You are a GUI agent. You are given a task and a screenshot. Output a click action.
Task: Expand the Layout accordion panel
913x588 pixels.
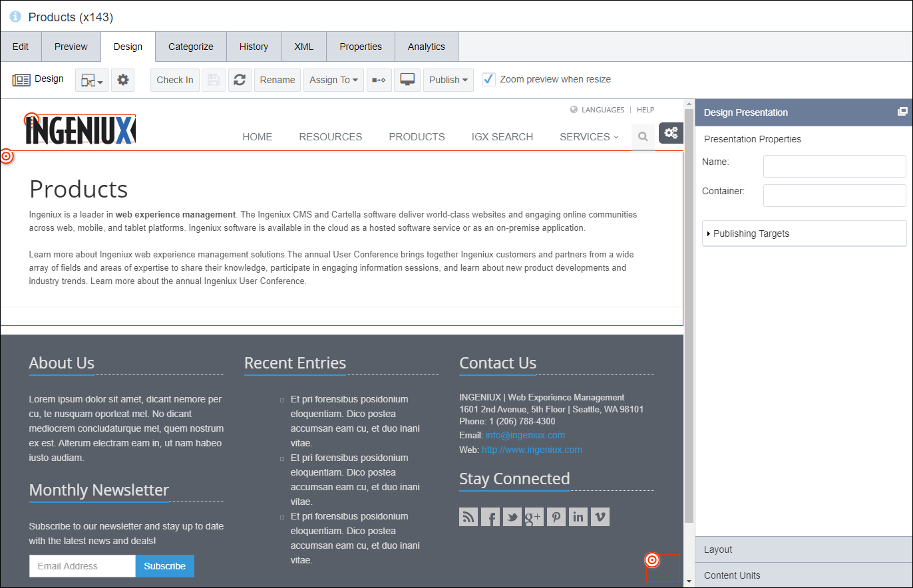click(x=804, y=549)
